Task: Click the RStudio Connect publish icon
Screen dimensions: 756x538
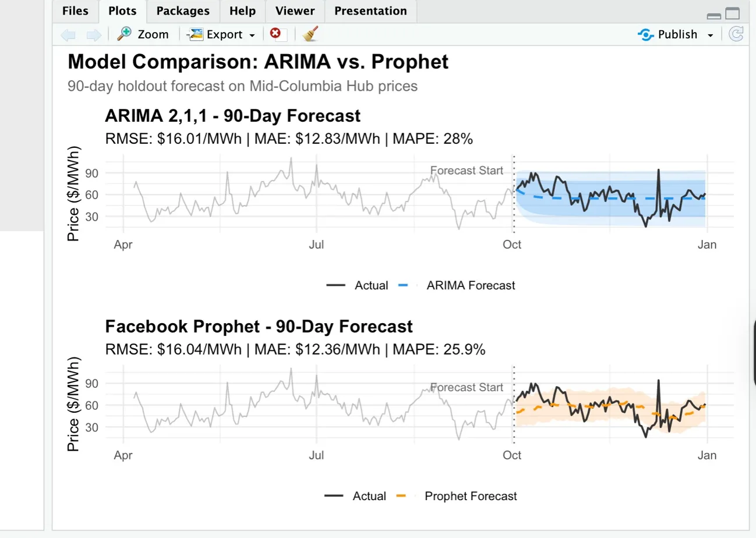Action: click(645, 34)
